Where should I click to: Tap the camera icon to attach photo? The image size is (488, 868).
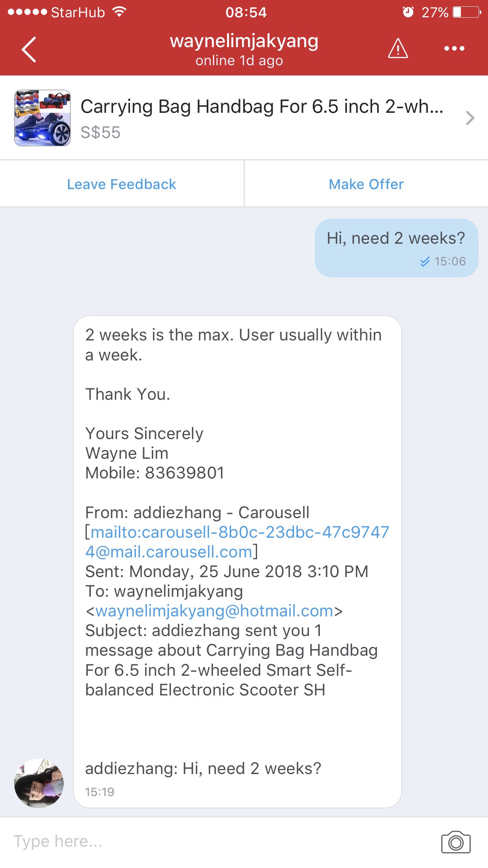(455, 842)
